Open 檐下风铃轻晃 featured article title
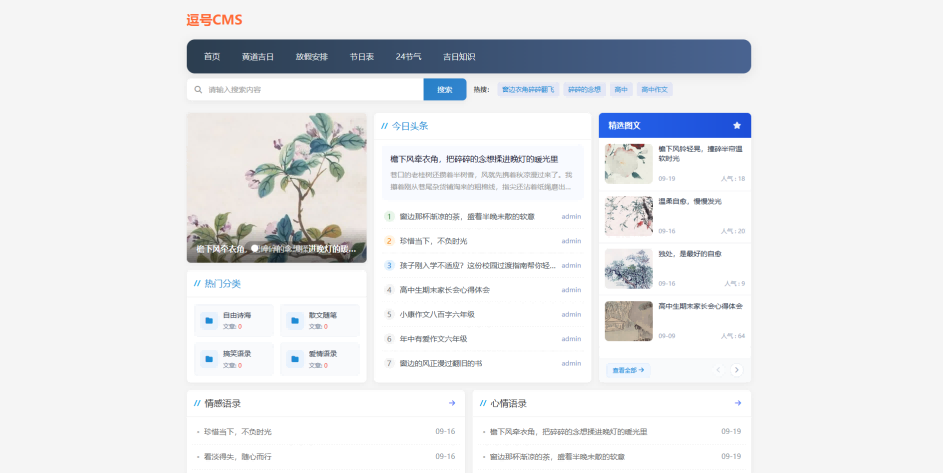 pos(701,153)
